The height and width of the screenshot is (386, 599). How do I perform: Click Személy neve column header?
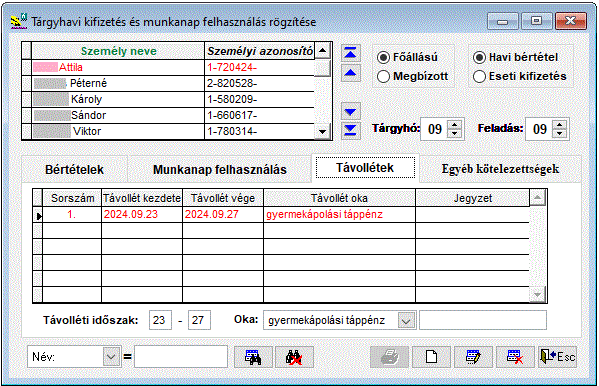(x=118, y=51)
